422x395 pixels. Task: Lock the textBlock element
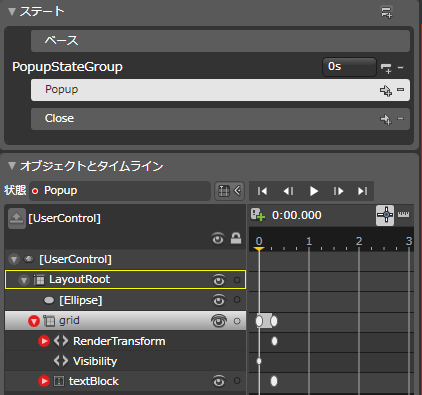(x=237, y=381)
